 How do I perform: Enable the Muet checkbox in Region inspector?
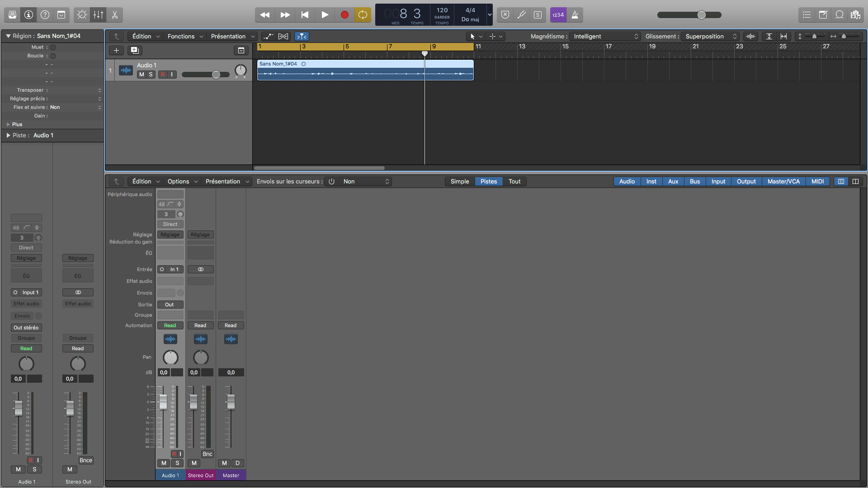point(53,47)
